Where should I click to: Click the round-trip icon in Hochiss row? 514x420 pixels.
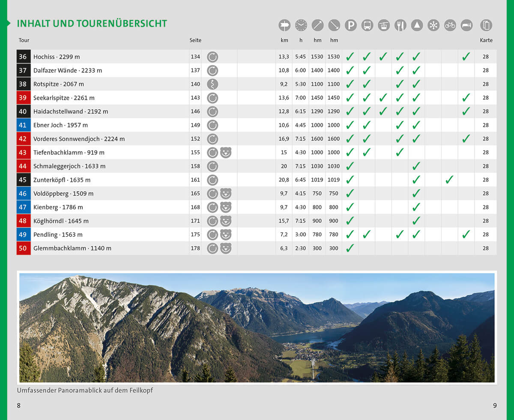click(x=212, y=57)
